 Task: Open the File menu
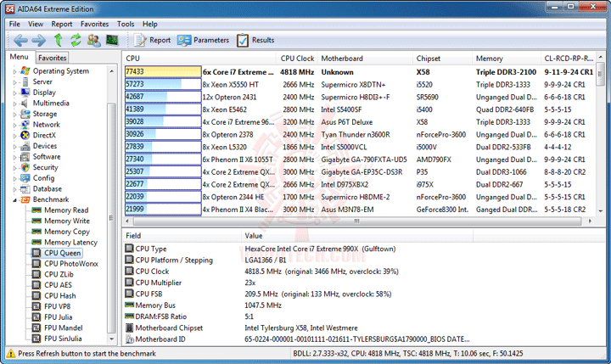14,24
